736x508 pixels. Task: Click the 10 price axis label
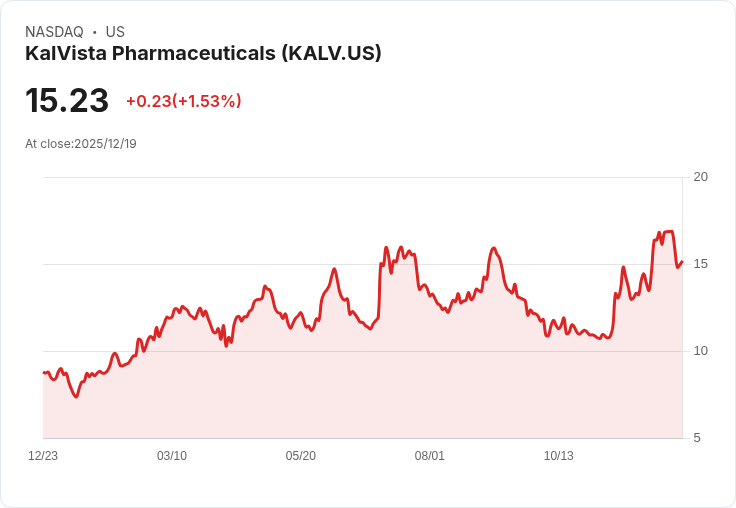[700, 351]
